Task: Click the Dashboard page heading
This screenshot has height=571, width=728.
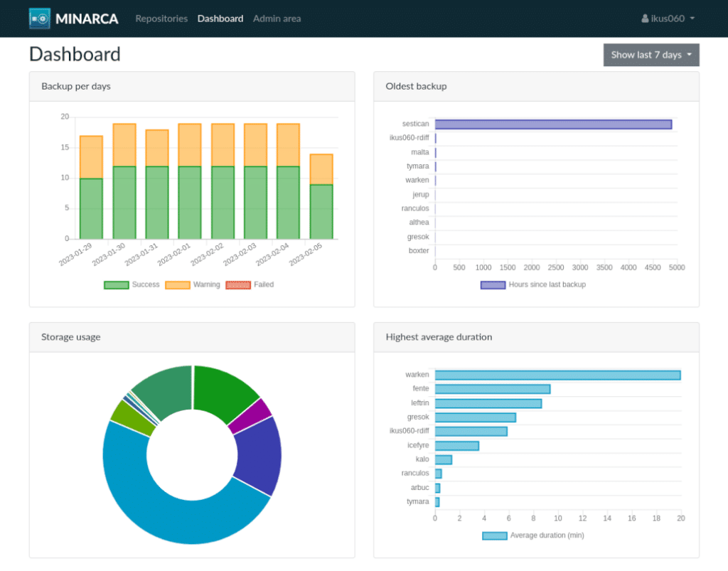Action: 75,54
